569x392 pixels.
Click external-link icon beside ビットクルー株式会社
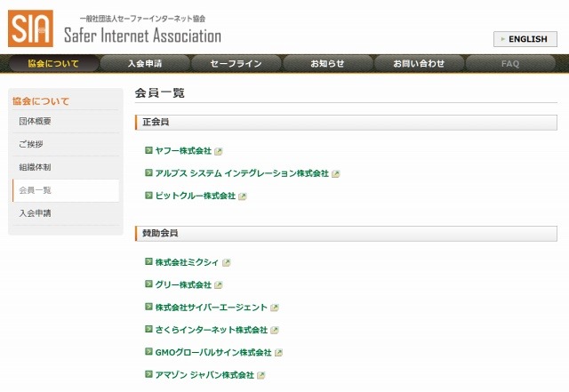click(x=243, y=196)
